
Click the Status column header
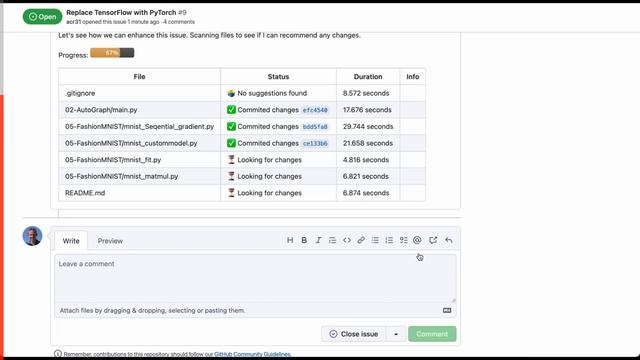[278, 77]
